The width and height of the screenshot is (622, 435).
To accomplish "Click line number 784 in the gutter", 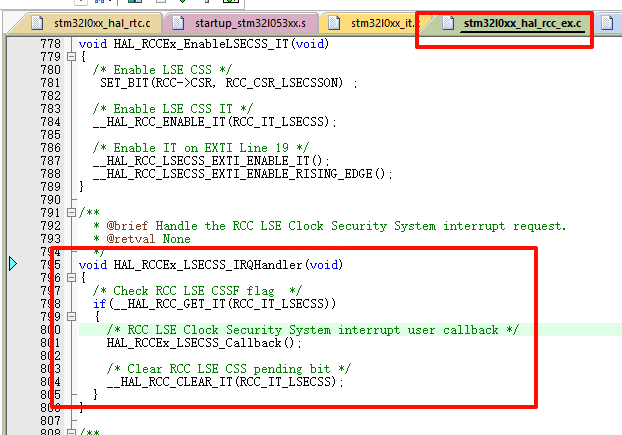I will tap(50, 122).
